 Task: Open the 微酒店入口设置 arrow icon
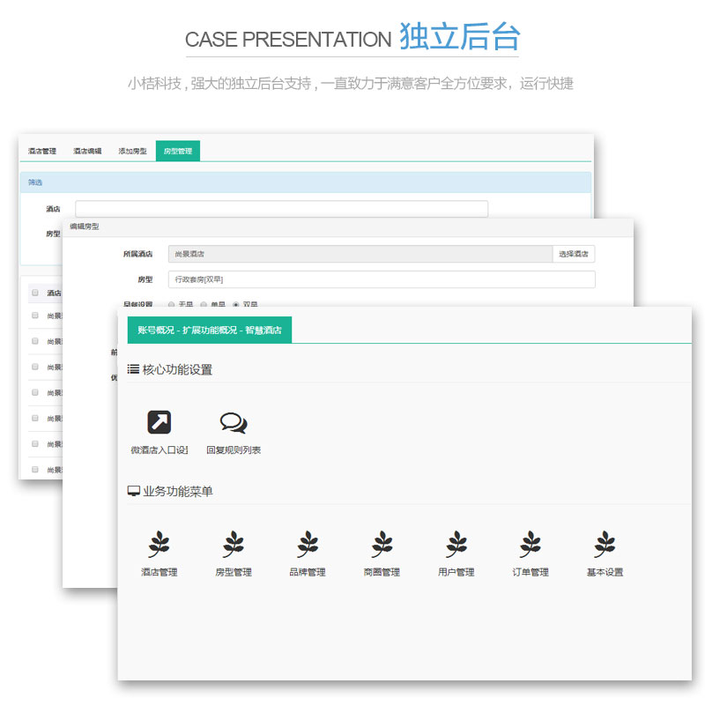pyautogui.click(x=159, y=423)
